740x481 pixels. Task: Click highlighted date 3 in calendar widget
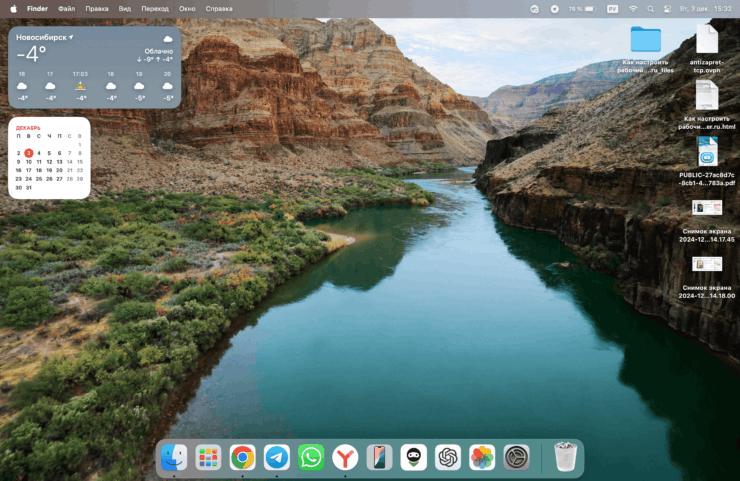tap(29, 153)
